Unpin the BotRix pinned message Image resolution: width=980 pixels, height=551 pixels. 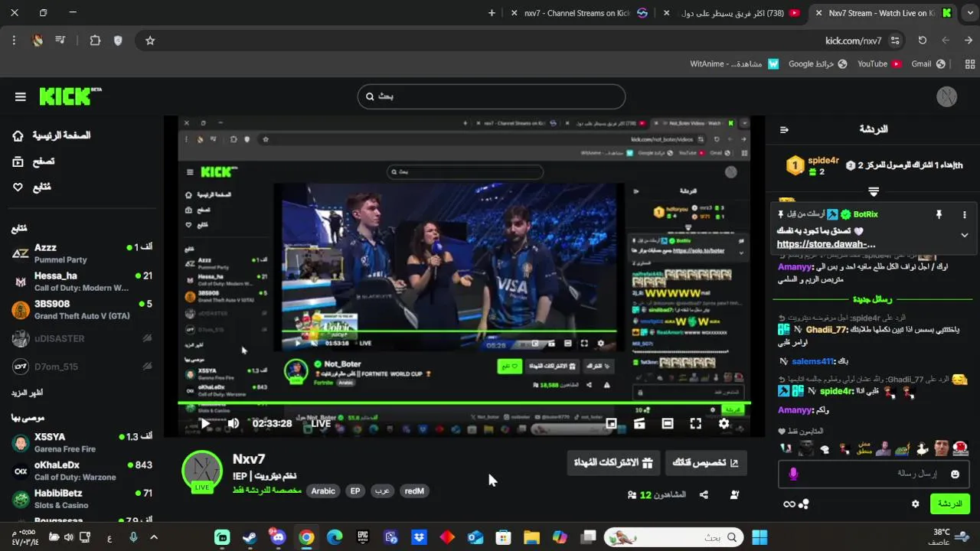click(x=939, y=215)
